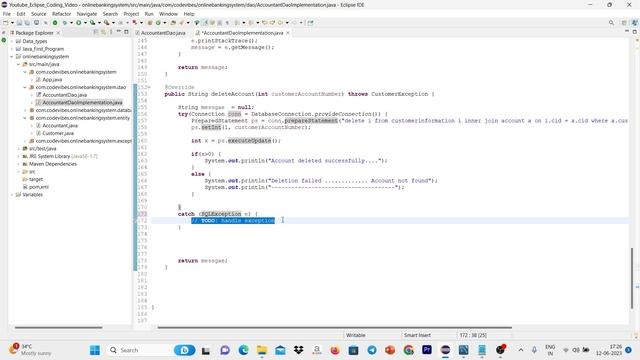Open Microsoft Edge from the taskbar
This screenshot has height=360, width=640.
(244, 350)
